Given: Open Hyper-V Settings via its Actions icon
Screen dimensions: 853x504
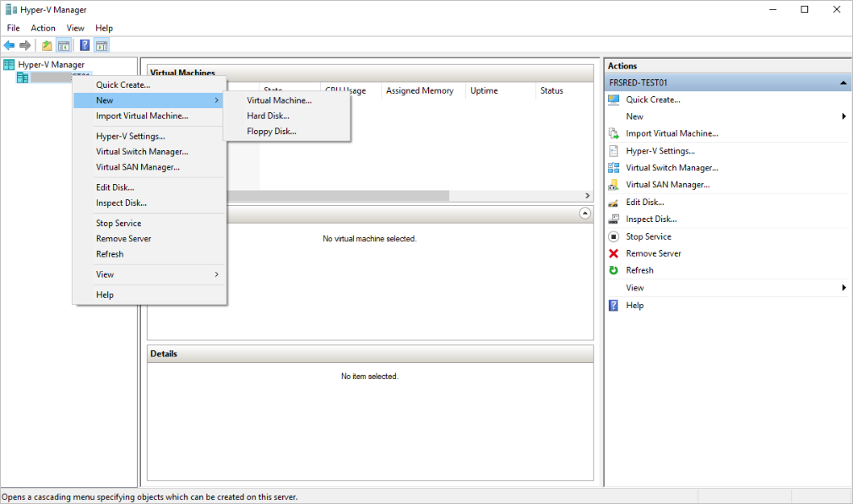Looking at the screenshot, I should coord(613,150).
